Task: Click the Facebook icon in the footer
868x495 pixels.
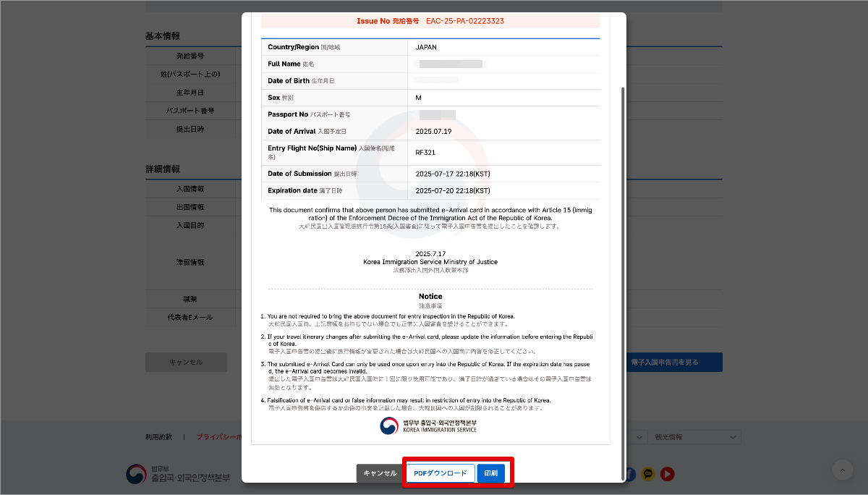Action: click(x=631, y=474)
